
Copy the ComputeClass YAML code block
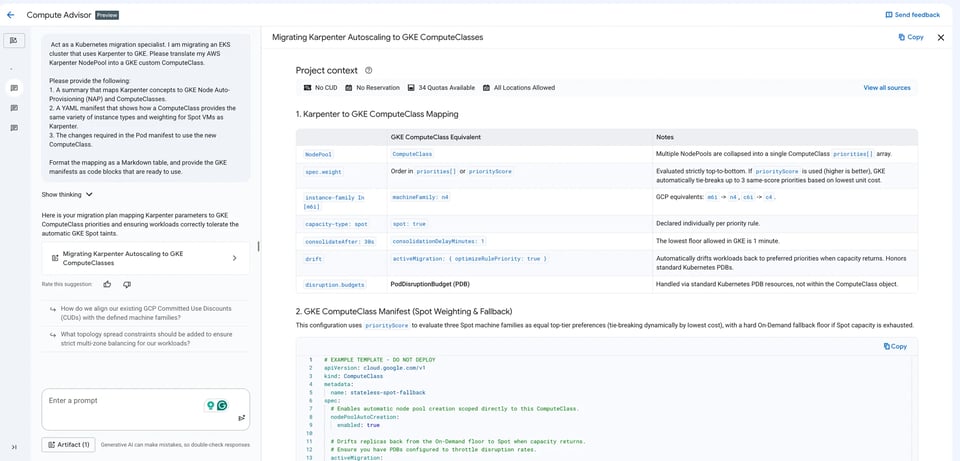coord(895,347)
